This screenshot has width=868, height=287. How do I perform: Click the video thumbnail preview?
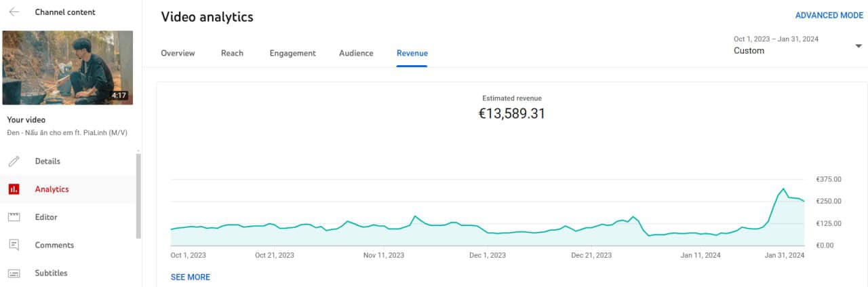(68, 68)
